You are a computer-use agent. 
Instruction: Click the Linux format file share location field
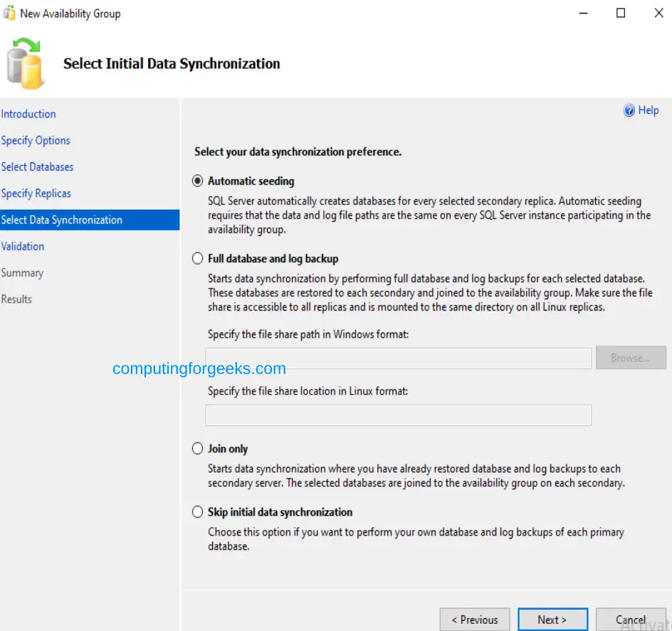399,415
